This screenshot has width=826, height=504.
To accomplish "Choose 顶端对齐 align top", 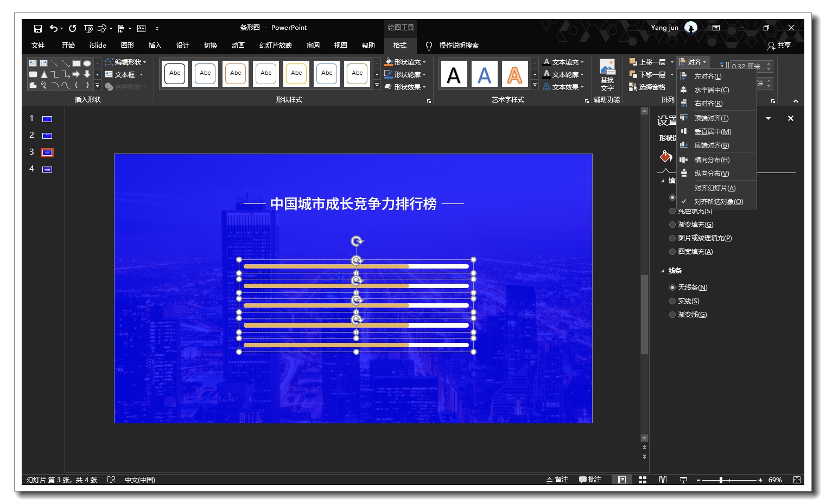I will coord(717,118).
